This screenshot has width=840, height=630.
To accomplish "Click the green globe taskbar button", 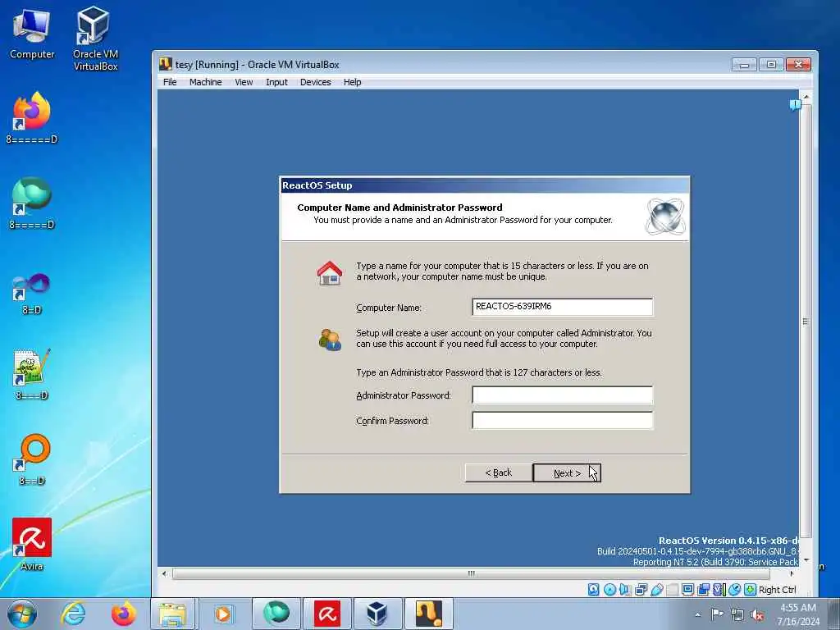I will click(x=276, y=614).
